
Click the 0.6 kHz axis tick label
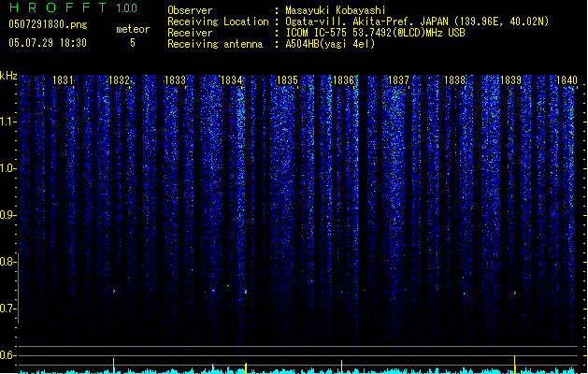(7, 355)
